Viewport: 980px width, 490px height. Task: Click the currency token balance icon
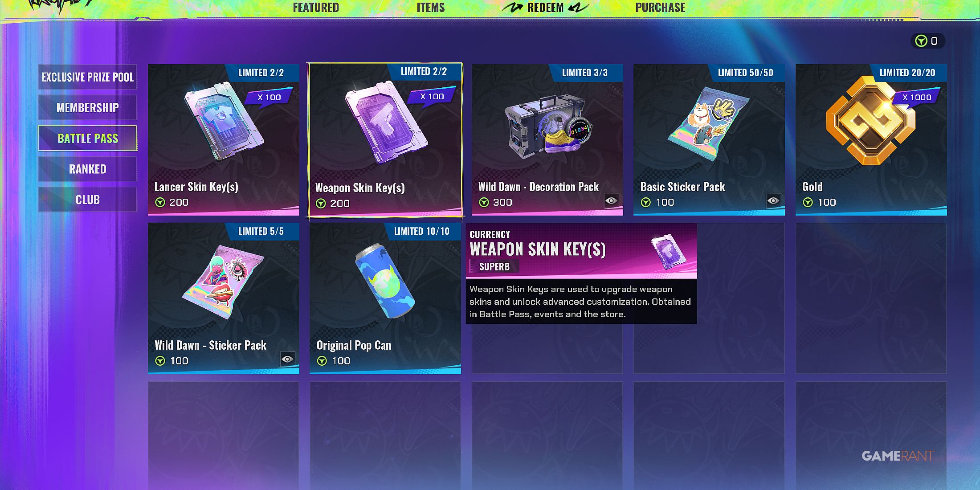click(x=921, y=41)
